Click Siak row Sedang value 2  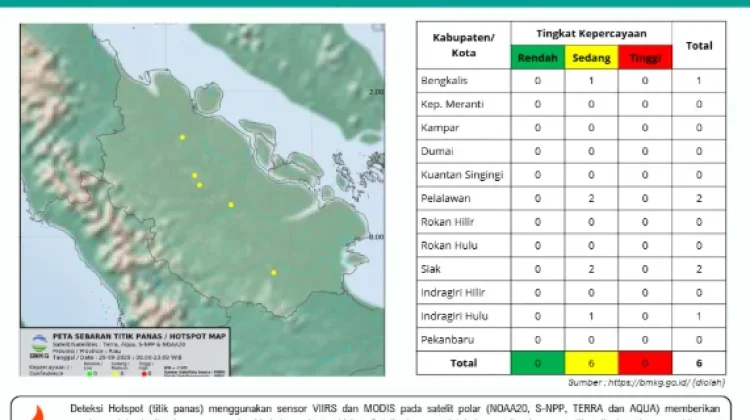[591, 269]
